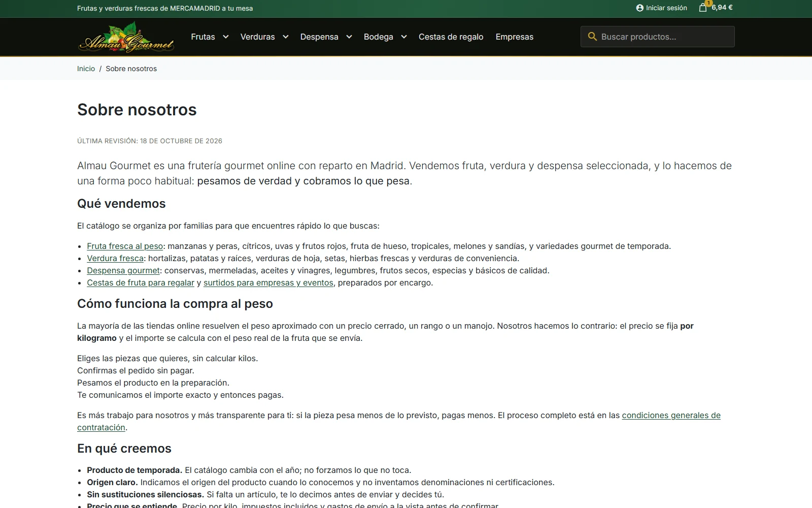Go to Cestas de regalo
This screenshot has width=812, height=508.
tap(451, 37)
